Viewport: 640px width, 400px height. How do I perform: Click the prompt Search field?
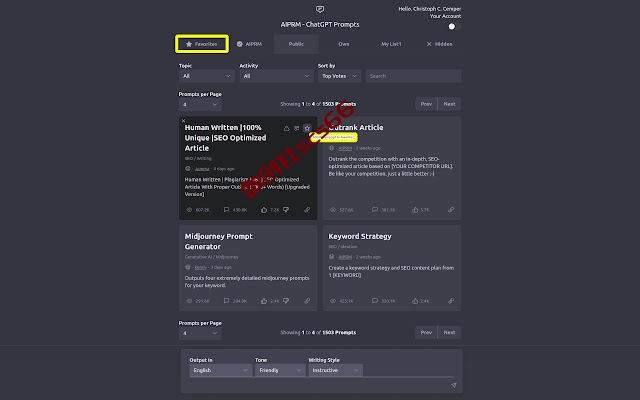413,76
